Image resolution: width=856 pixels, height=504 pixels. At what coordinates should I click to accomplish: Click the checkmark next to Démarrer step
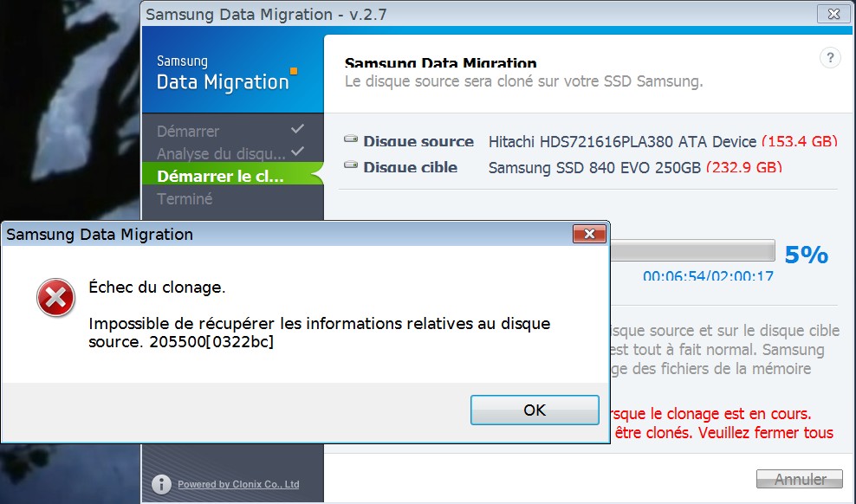297,129
